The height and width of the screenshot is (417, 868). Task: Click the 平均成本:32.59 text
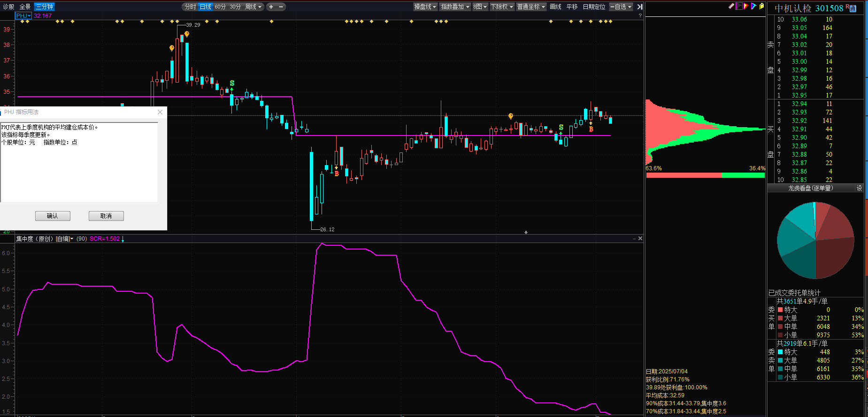(665, 395)
